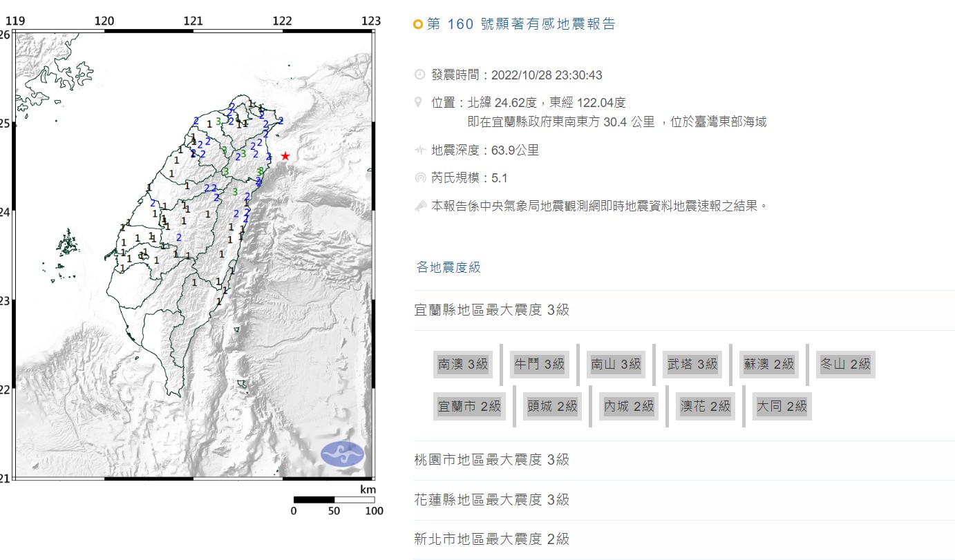Select the 大同 2級 station tag
This screenshot has height=560, width=955.
tap(782, 406)
